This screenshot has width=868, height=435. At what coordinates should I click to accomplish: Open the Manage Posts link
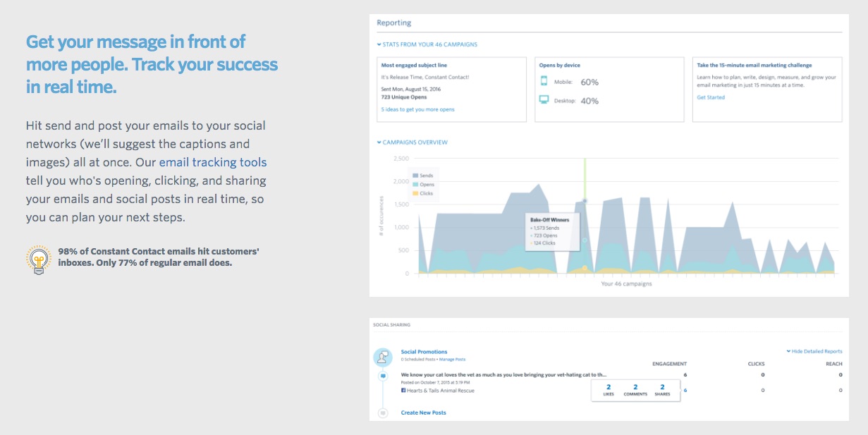[x=452, y=360]
